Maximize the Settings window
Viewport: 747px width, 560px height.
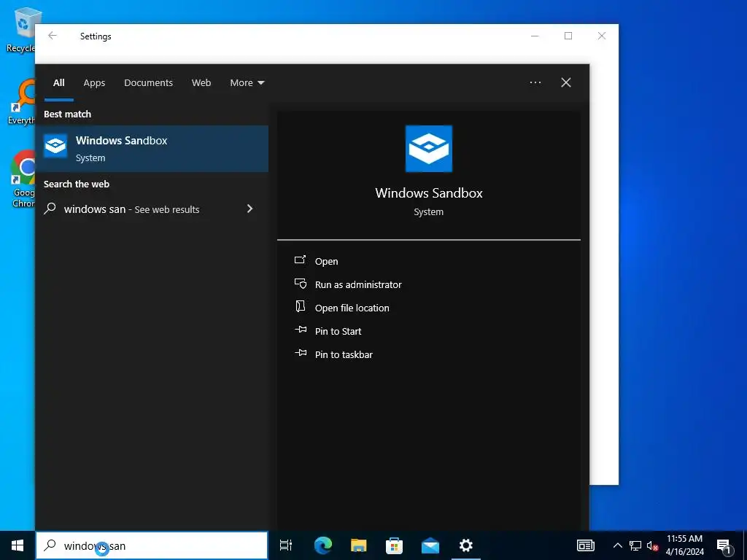click(568, 36)
